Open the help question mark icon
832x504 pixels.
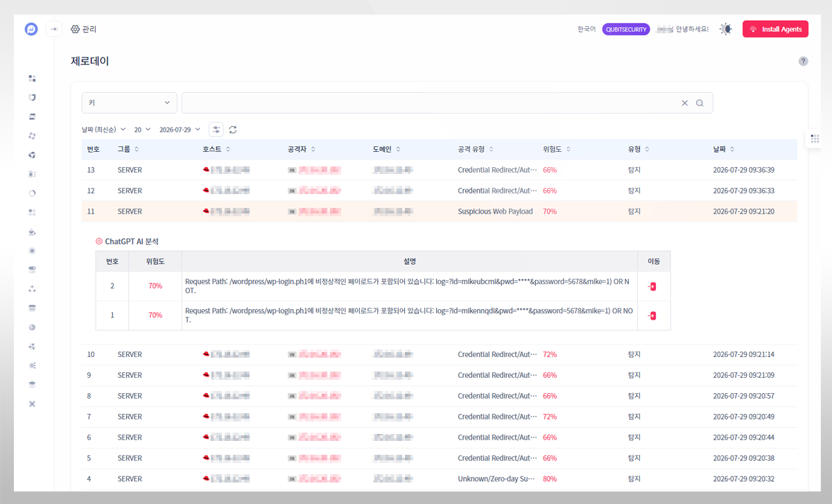(803, 61)
